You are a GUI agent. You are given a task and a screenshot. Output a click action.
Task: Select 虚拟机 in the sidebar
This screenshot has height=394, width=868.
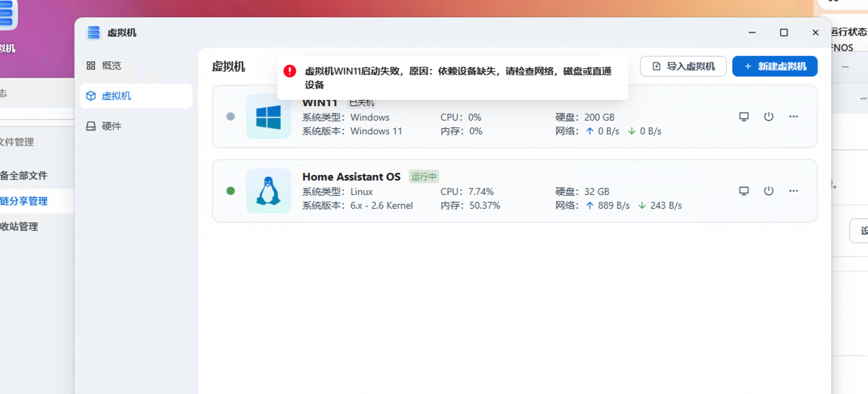136,96
